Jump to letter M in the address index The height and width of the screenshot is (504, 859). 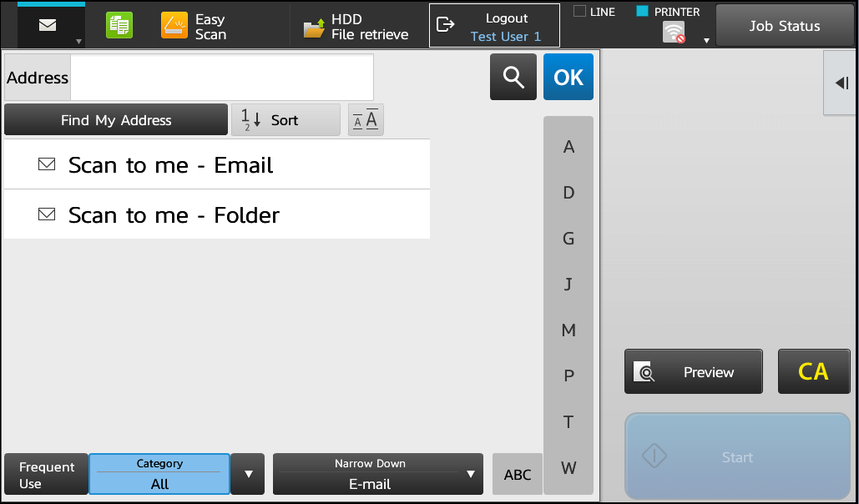pyautogui.click(x=568, y=330)
